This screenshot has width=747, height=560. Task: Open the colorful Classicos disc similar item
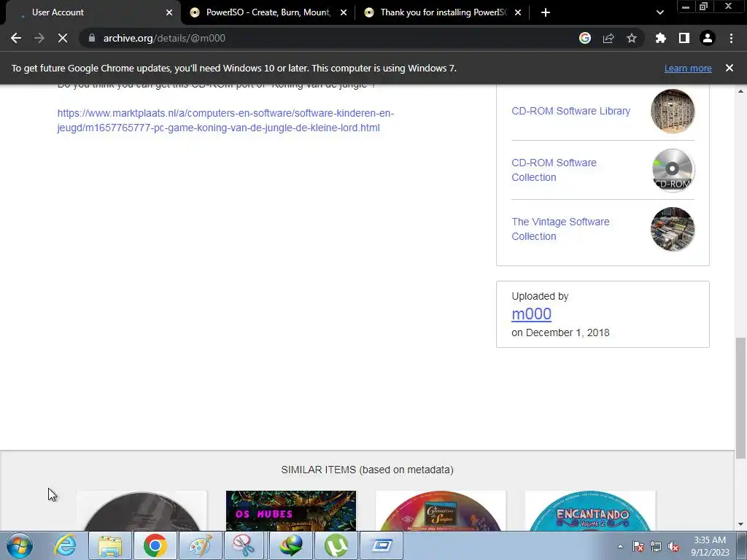[441, 511]
